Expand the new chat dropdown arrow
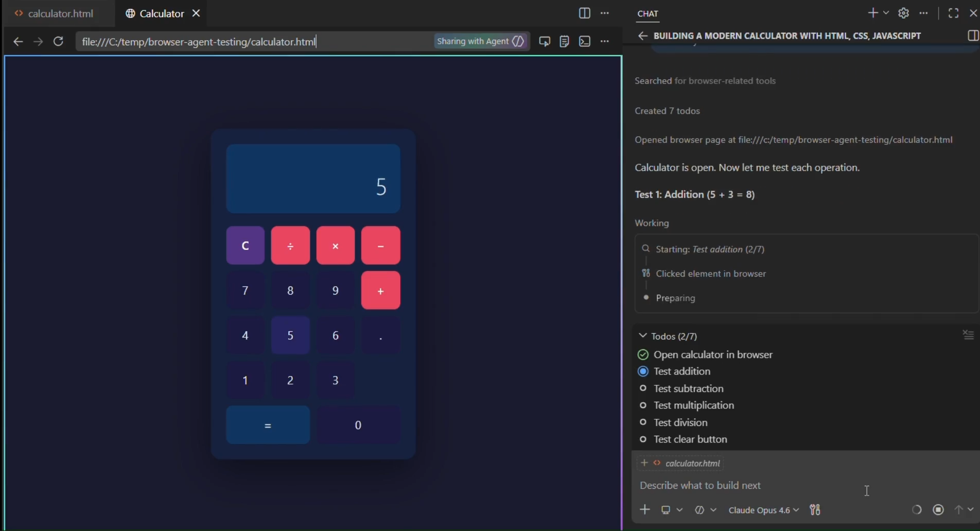 click(x=886, y=13)
